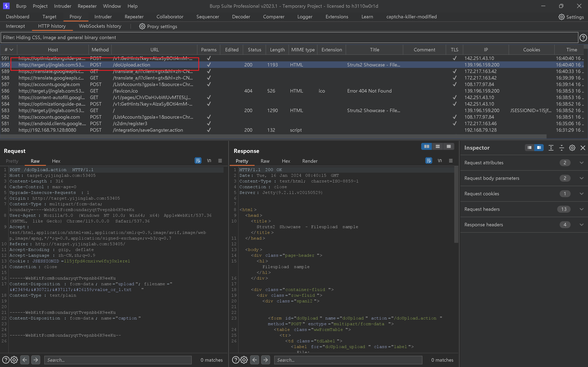The height and width of the screenshot is (367, 588).
Task: Toggle non-printable characters in Response panel
Action: (440, 161)
